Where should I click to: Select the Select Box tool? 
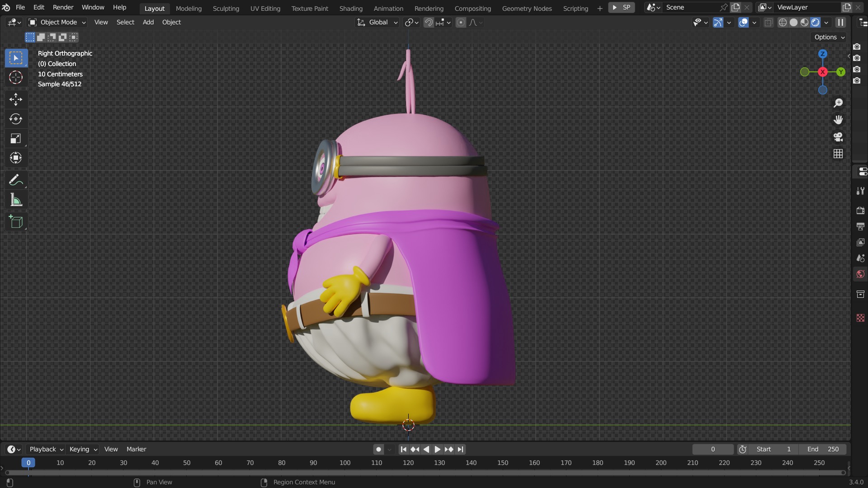pos(16,58)
